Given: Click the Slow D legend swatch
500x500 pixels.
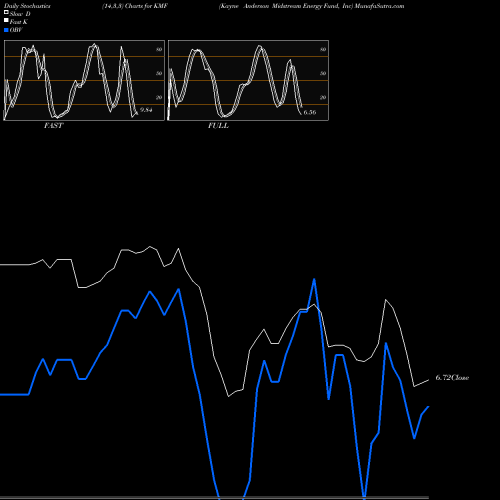Looking at the screenshot, I should pos(6,13).
